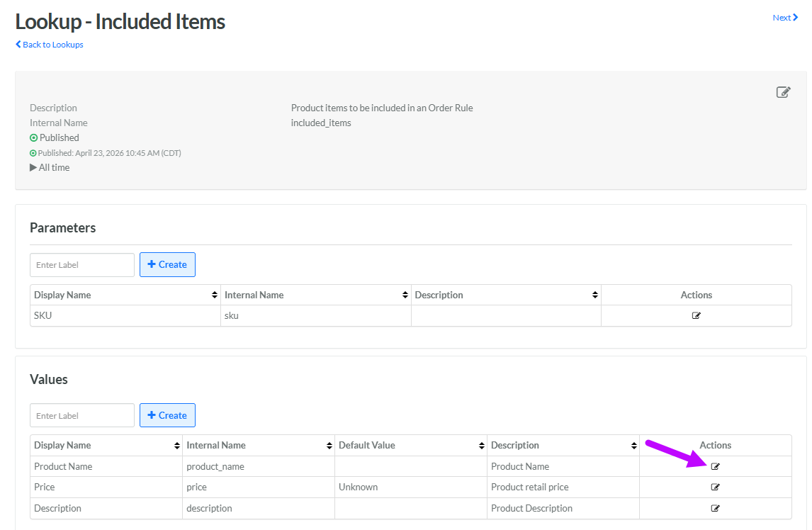Go to the Next lookup

[785, 18]
